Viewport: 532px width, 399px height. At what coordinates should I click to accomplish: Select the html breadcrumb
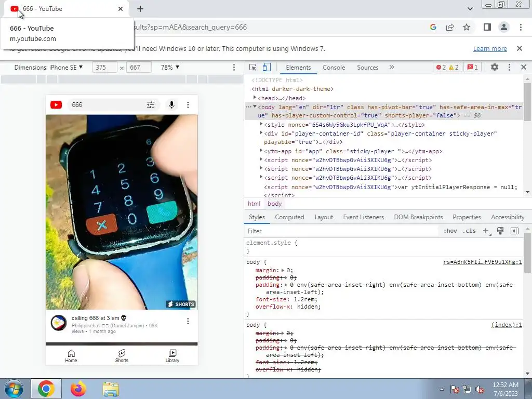coord(254,204)
